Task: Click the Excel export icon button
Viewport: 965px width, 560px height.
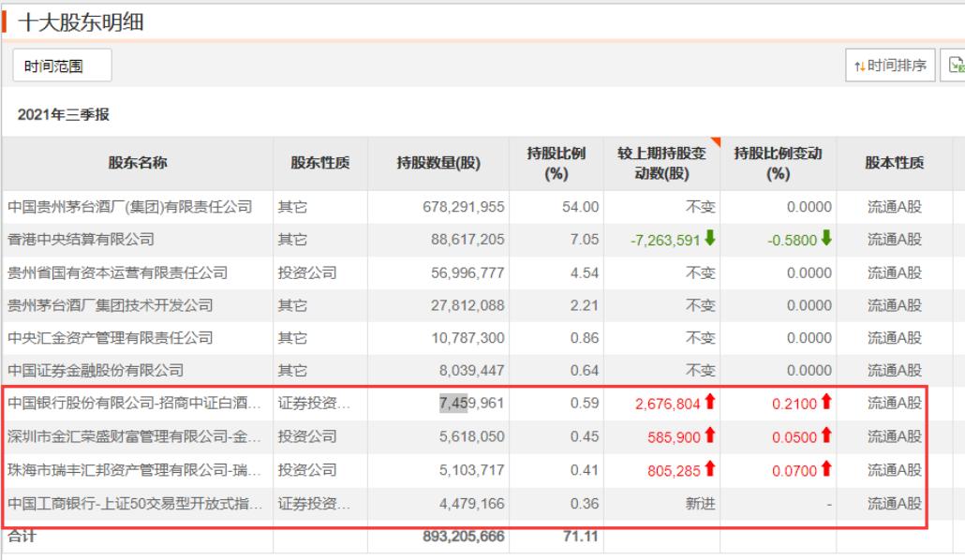Action: click(x=956, y=66)
